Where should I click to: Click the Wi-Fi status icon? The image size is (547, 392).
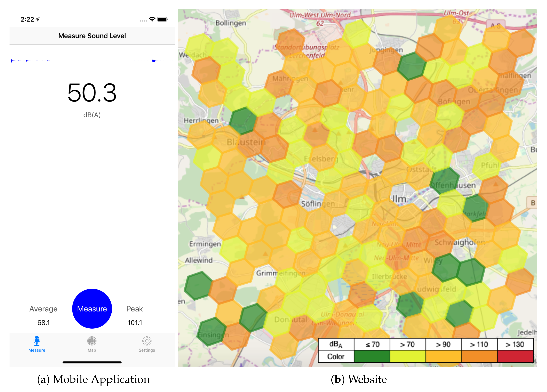152,19
